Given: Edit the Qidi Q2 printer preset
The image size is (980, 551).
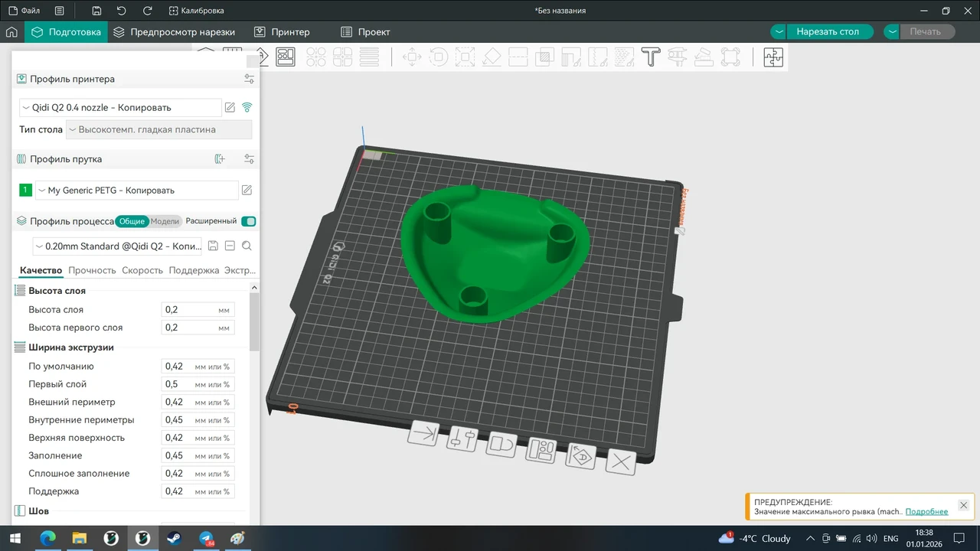Looking at the screenshot, I should click(230, 107).
